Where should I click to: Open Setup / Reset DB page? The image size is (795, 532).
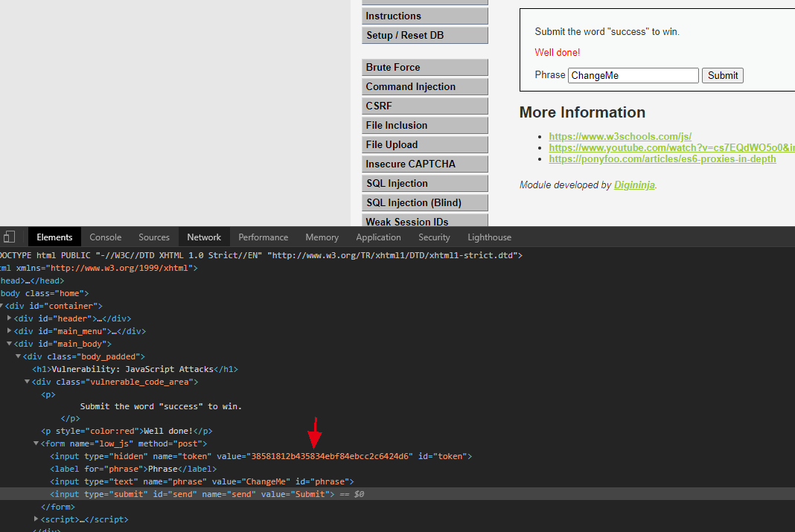[425, 35]
